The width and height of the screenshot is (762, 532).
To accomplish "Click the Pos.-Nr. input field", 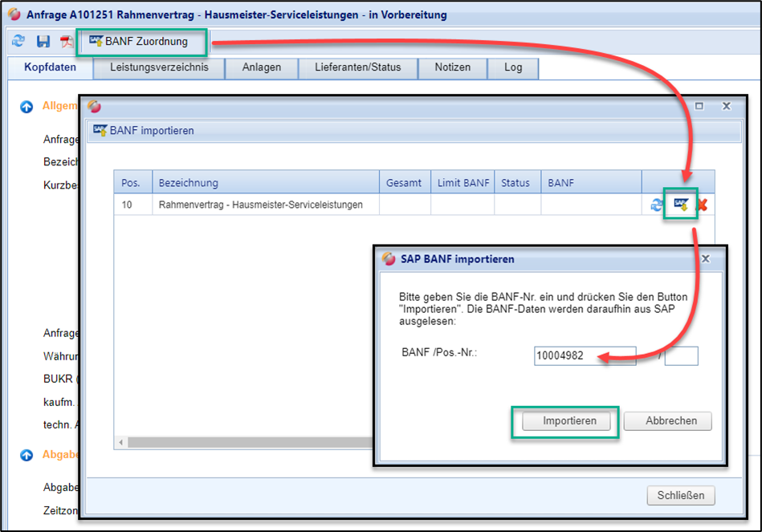I will pos(681,356).
